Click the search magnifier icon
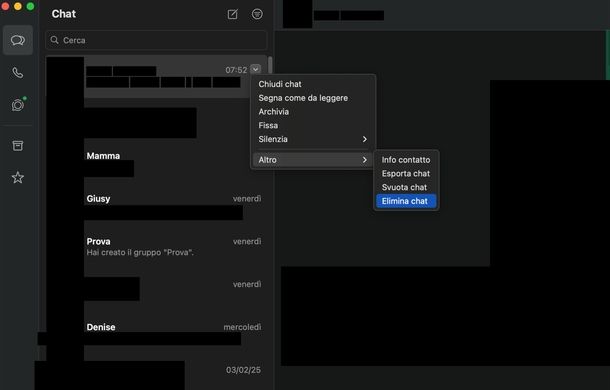Screen dimensions: 610x390 [x=54, y=40]
